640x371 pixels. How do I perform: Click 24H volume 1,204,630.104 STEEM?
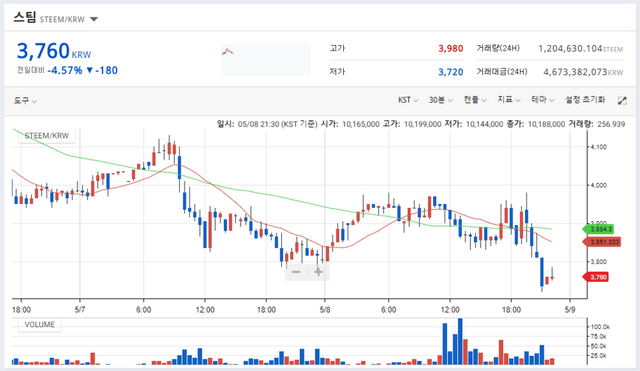tap(580, 49)
